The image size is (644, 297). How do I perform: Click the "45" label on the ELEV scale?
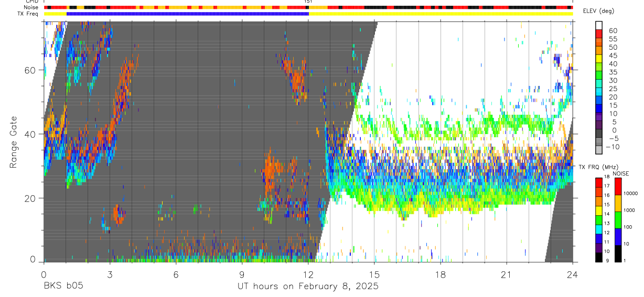(x=613, y=56)
